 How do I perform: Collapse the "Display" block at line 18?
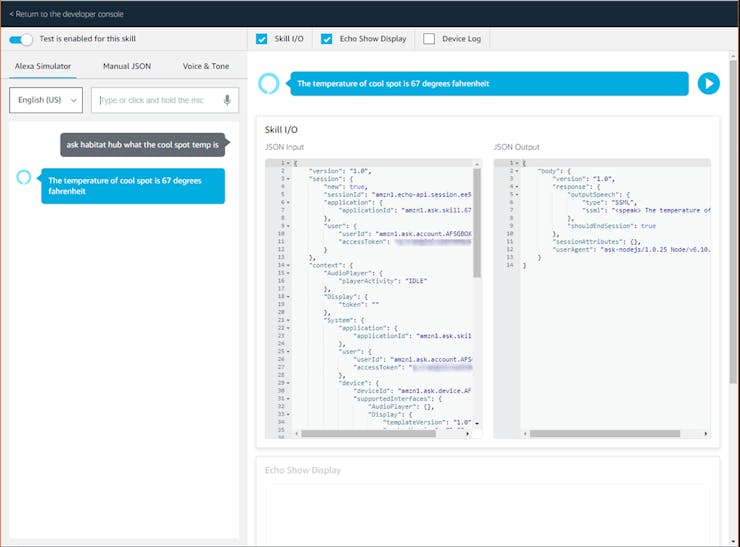point(288,297)
